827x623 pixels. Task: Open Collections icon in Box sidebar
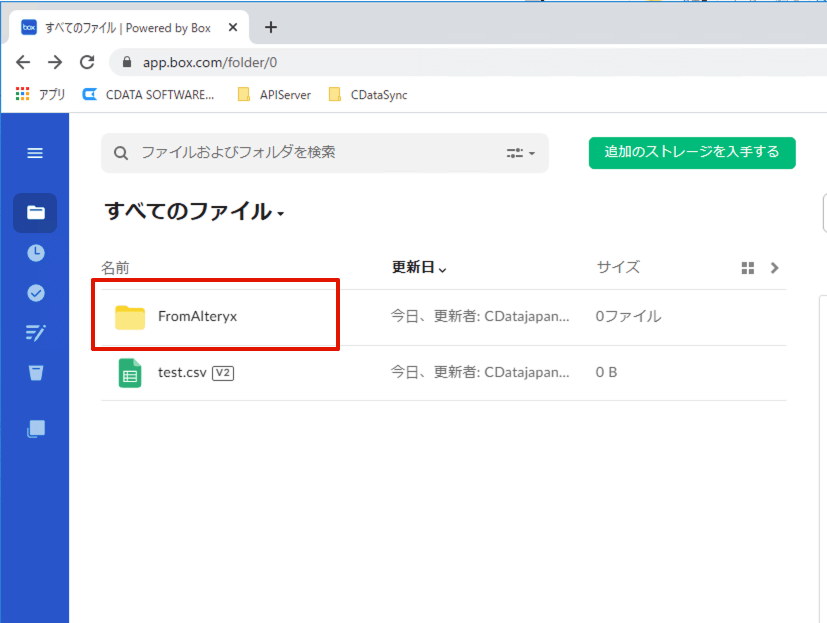pos(35,429)
